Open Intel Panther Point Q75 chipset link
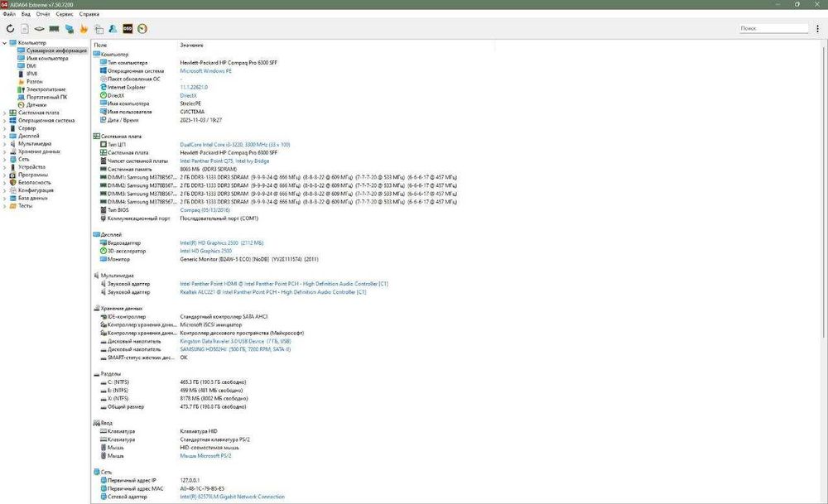 [224, 161]
